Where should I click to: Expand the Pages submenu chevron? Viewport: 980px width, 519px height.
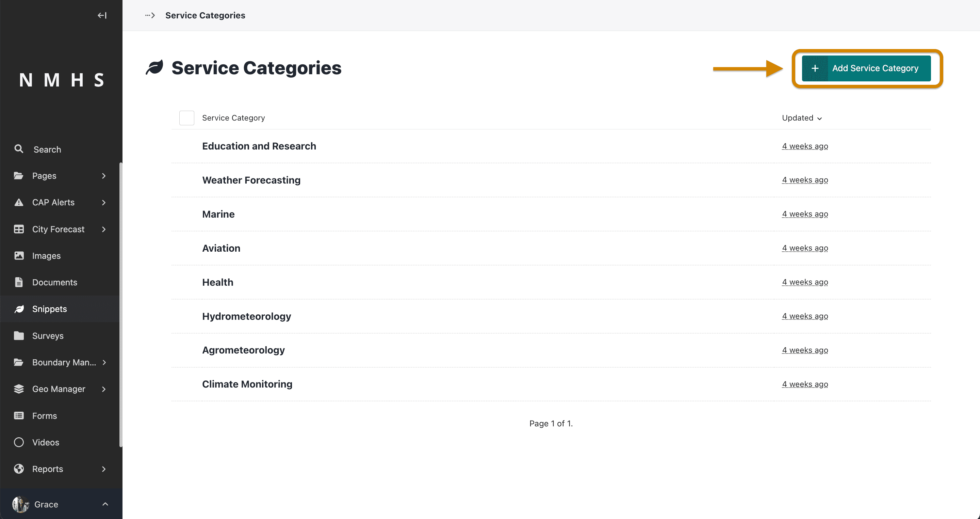(104, 175)
